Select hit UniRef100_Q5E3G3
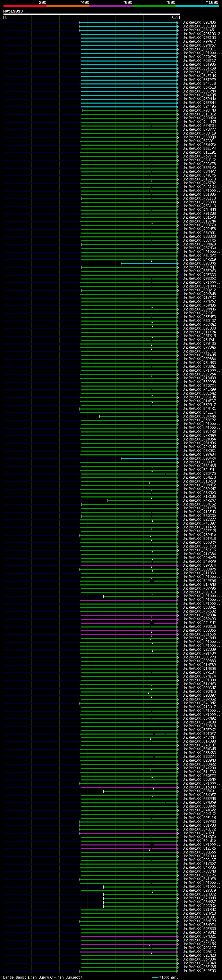The image size is (222, 980). tap(199, 275)
